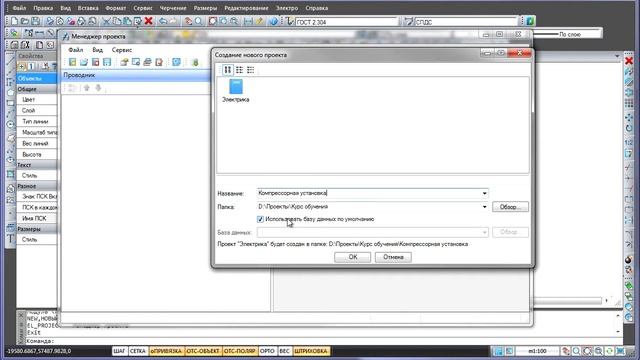The image size is (640, 360).
Task: Select the Цвет property row
Action: [x=37, y=100]
